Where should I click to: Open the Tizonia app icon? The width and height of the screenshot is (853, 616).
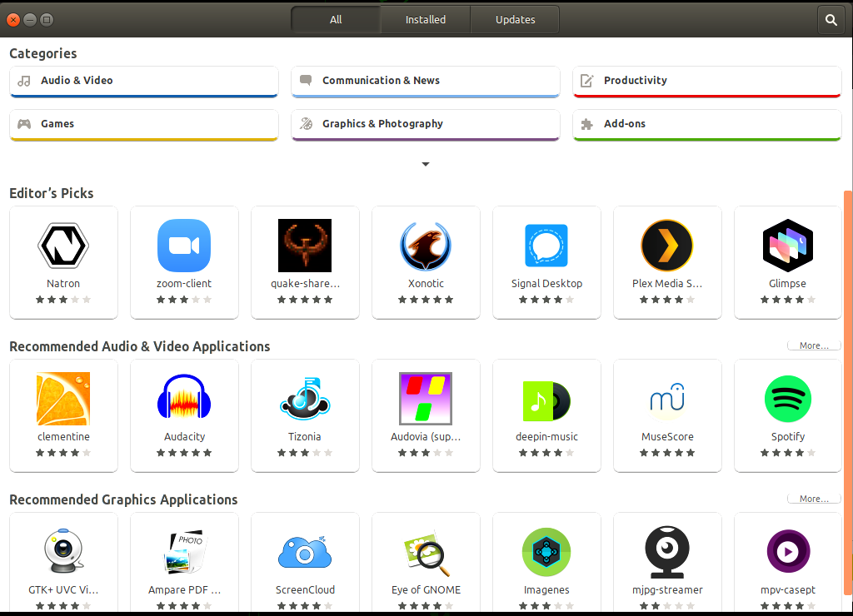[305, 399]
